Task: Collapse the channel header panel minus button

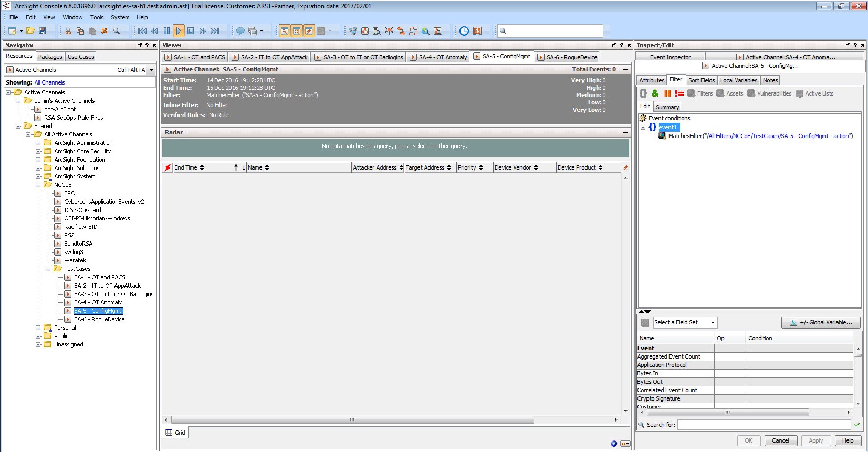Action: tap(625, 69)
